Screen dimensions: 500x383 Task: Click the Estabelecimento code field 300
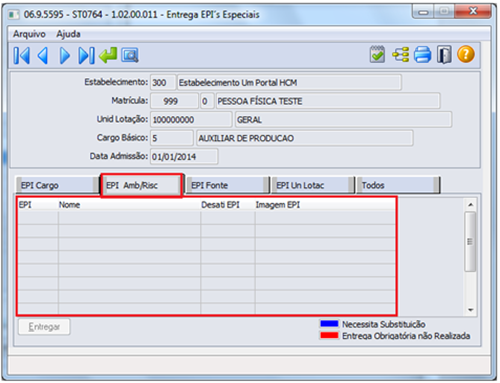pyautogui.click(x=163, y=82)
